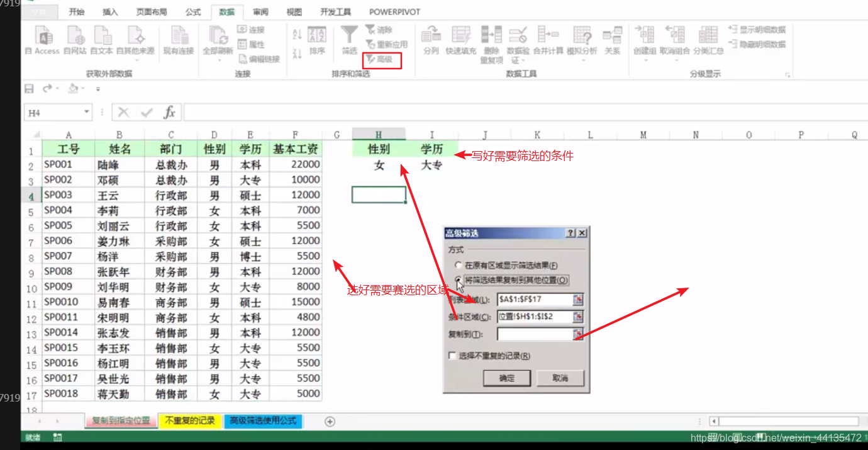Open existing connections (现有连接)
The width and height of the screenshot is (868, 450).
tap(179, 40)
